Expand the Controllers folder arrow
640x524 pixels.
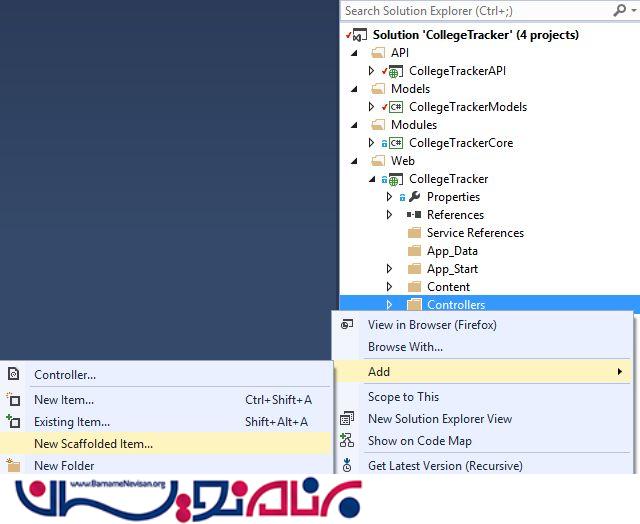389,304
